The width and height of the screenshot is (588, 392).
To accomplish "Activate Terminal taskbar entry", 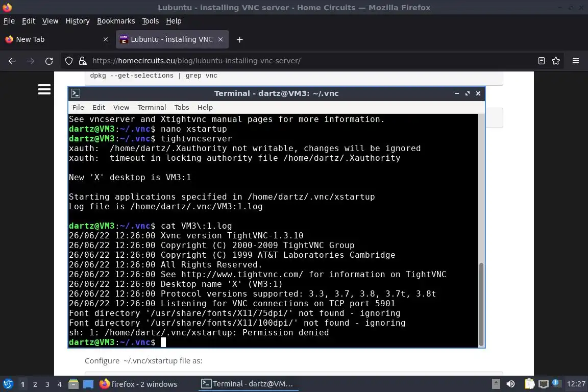I will pos(248,384).
